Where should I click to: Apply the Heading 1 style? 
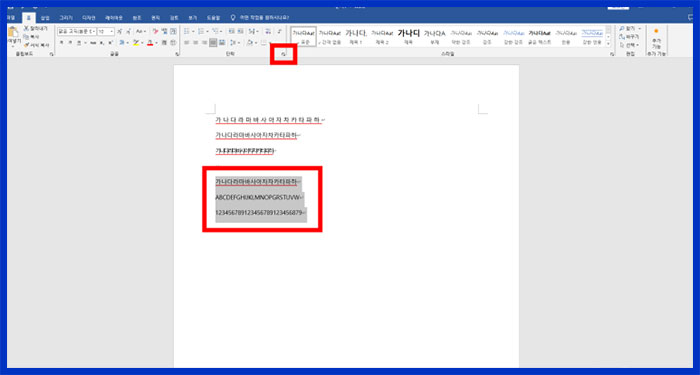pos(356,36)
